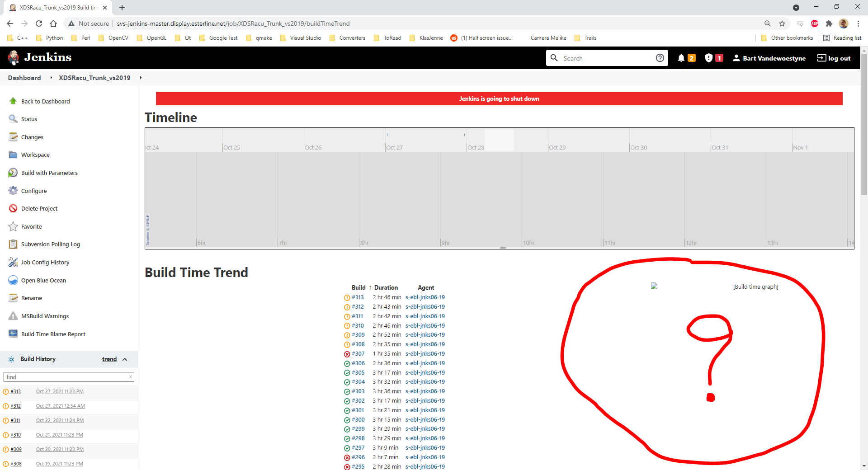Go to Dashboard breadcrumb
The width and height of the screenshot is (868, 470).
point(24,78)
